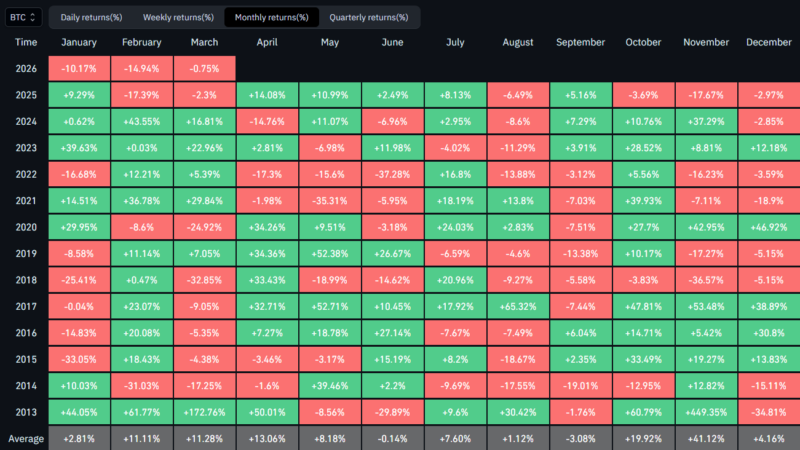Viewport: 800px width, 450px height.
Task: Select the 2026 row label
Action: click(x=26, y=69)
